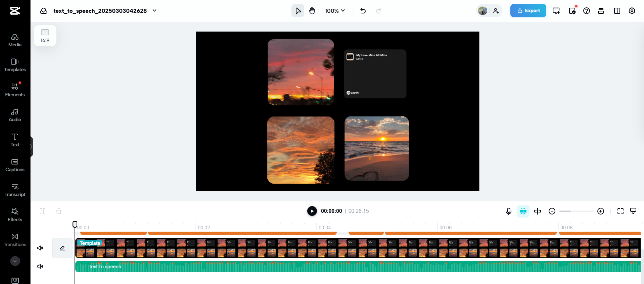644x284 pixels.
Task: Open the screen download monitor icon
Action: click(x=556, y=11)
